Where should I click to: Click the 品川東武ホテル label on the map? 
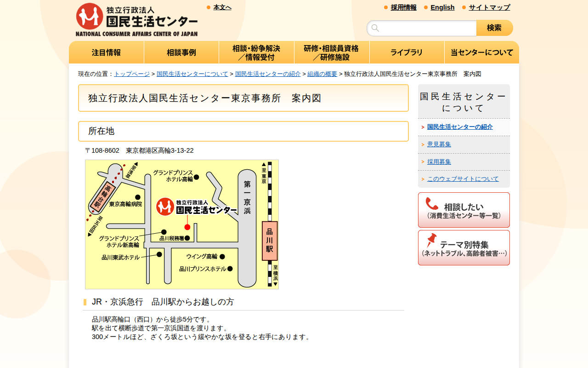121,257
